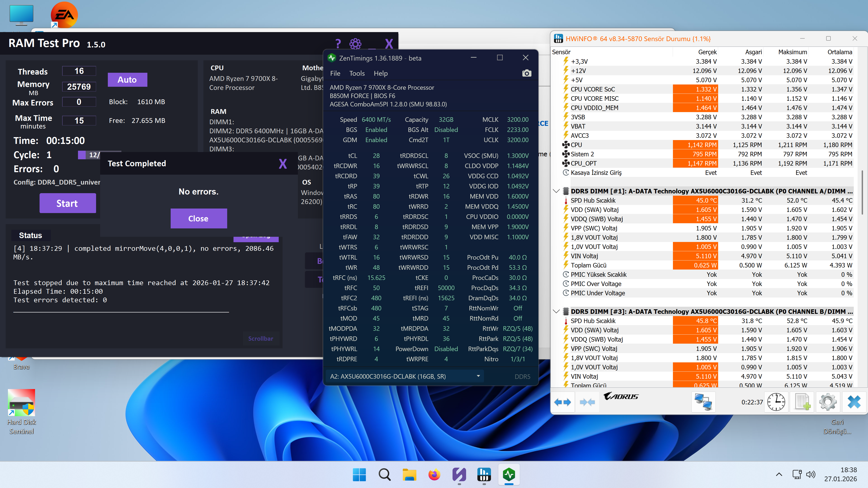Click the Max Time minutes input field

click(x=79, y=121)
